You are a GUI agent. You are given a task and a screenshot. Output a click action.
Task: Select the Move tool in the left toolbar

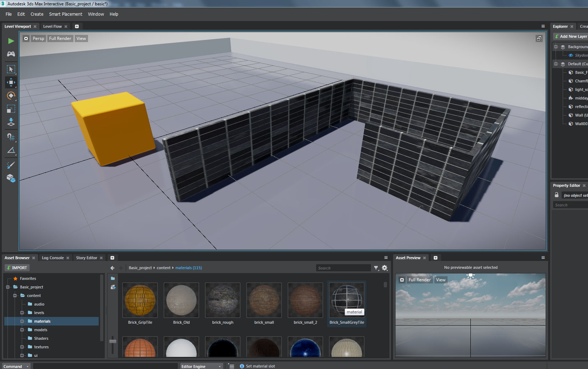coord(11,82)
